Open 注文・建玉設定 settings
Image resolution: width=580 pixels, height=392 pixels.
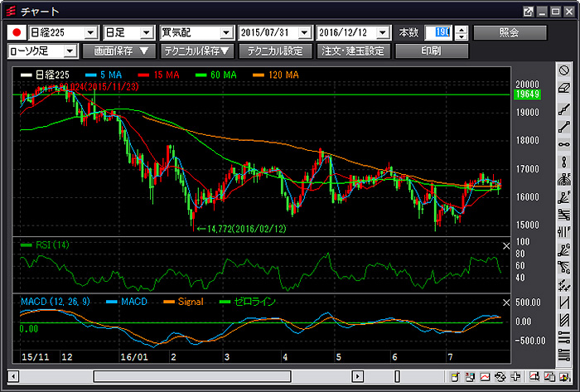click(353, 51)
